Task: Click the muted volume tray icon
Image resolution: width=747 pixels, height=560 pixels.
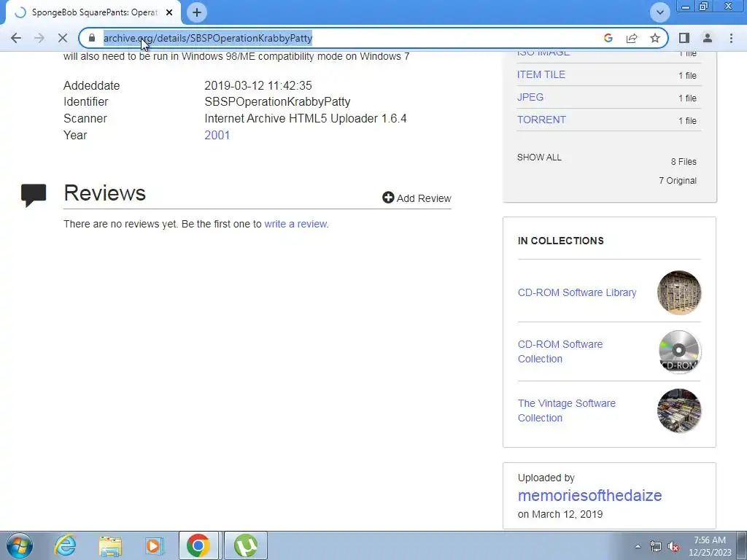Action: click(673, 547)
